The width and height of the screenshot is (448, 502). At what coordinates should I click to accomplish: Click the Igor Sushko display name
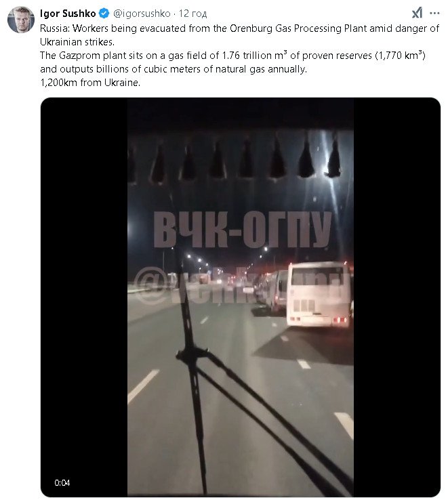(68, 14)
